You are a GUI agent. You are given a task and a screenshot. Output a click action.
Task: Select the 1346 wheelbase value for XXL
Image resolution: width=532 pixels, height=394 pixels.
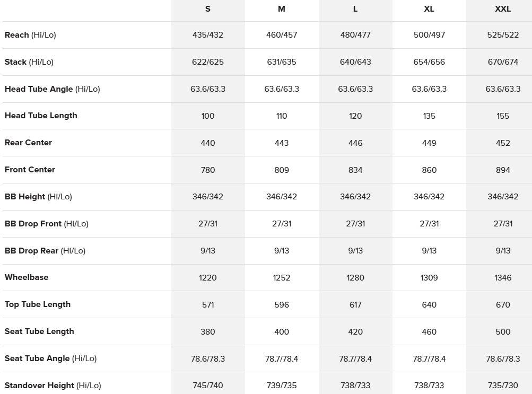pyautogui.click(x=503, y=278)
